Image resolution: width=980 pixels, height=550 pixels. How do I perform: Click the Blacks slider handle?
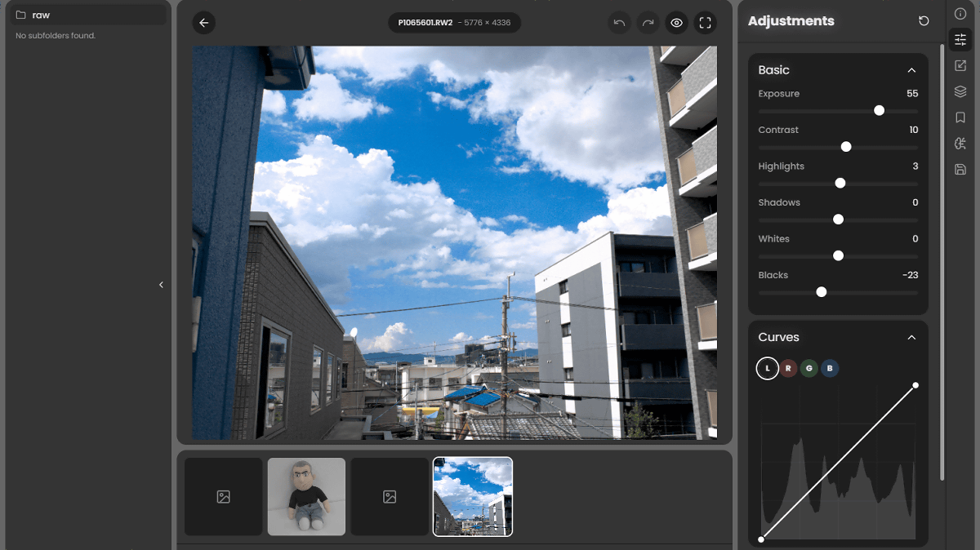point(822,292)
